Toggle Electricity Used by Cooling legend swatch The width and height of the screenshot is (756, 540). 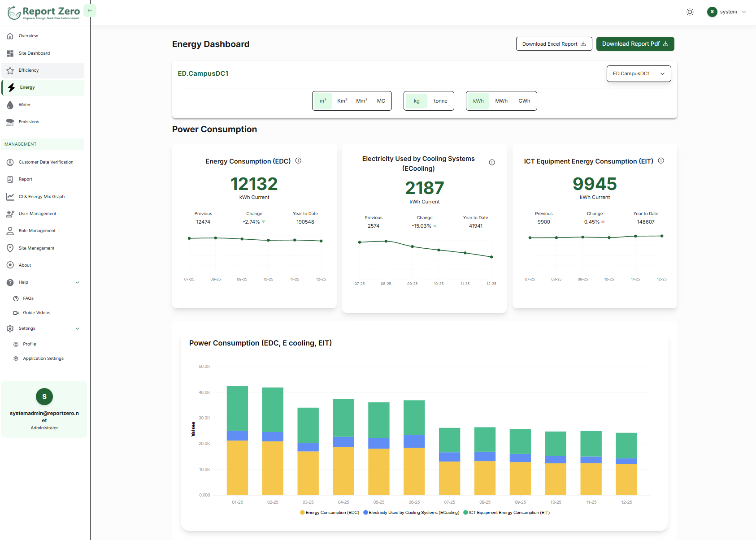(x=365, y=513)
